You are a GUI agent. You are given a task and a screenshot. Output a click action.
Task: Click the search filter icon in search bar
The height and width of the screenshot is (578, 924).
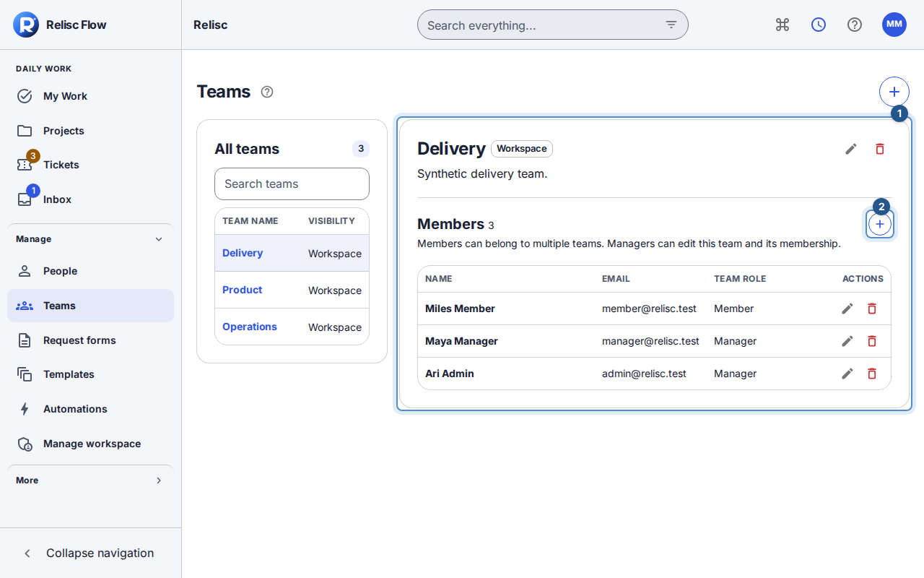pyautogui.click(x=671, y=25)
